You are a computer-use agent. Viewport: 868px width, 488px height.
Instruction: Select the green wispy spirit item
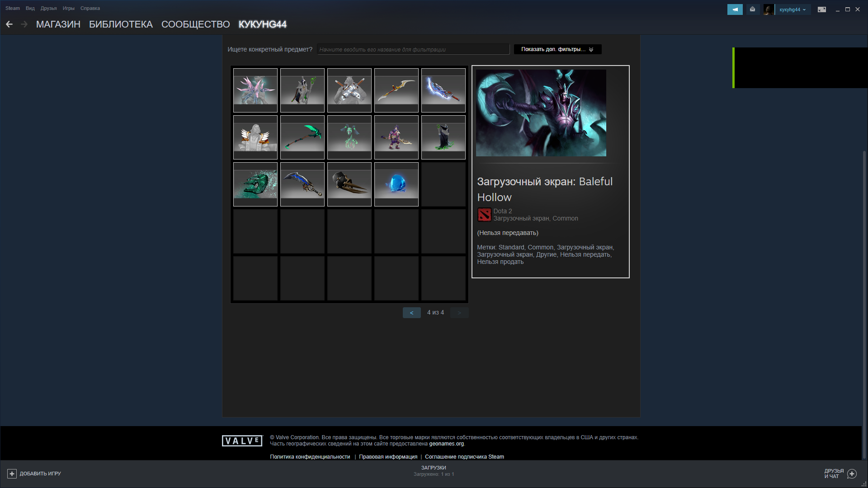pos(349,137)
